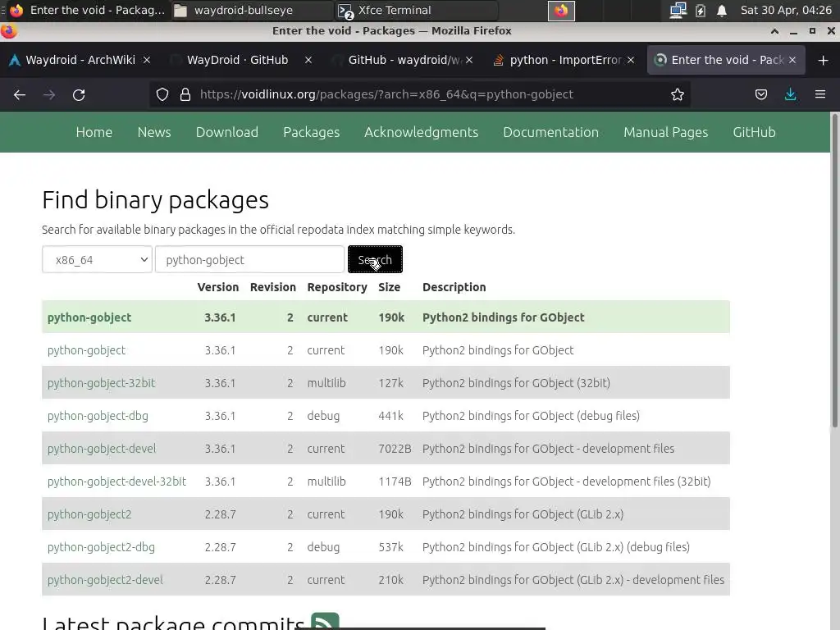Bookmark this page with the star icon
The width and height of the screenshot is (840, 630).
[678, 95]
